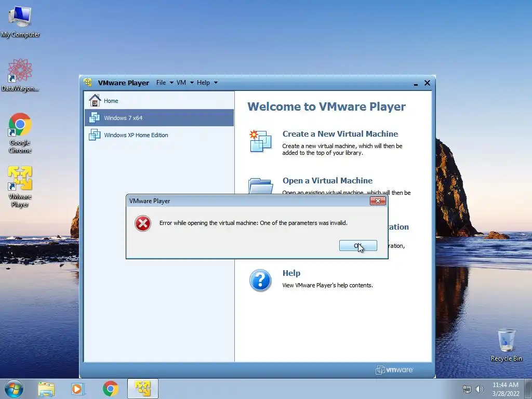The width and height of the screenshot is (532, 399).
Task: Open Windows Media Player from taskbar
Action: (77, 389)
